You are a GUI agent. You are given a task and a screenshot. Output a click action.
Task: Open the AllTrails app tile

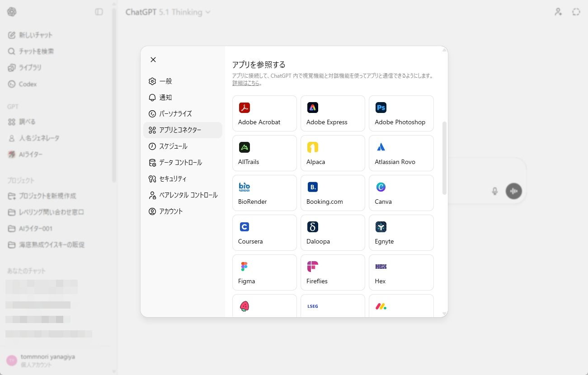point(264,153)
